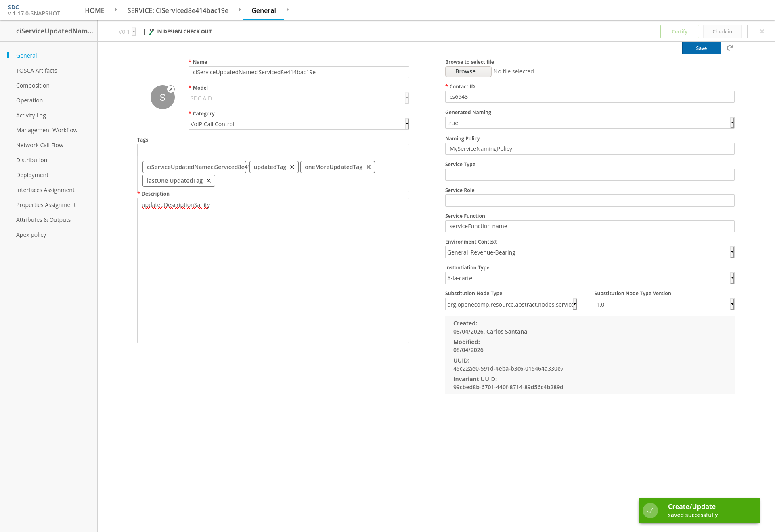Open Composition section
The width and height of the screenshot is (775, 532).
33,86
